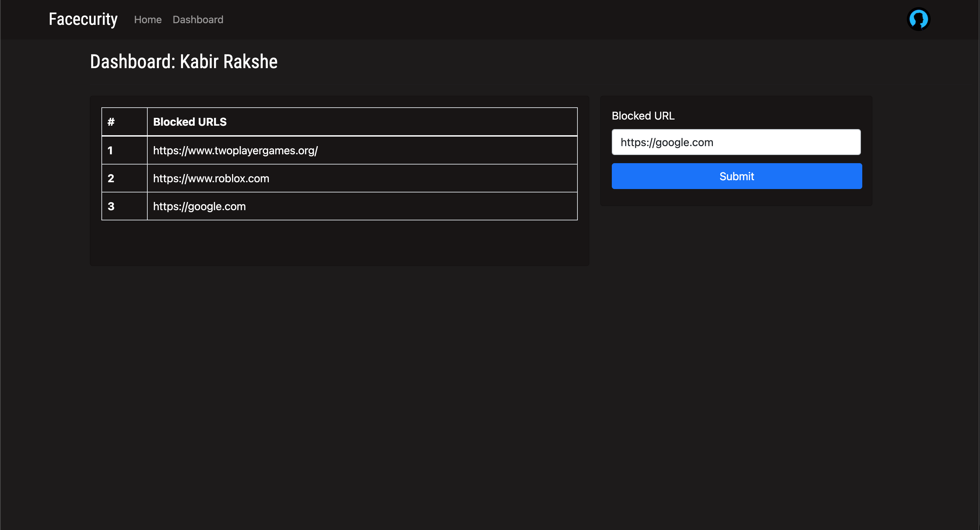
Task: Click the user profile avatar icon
Action: (918, 19)
